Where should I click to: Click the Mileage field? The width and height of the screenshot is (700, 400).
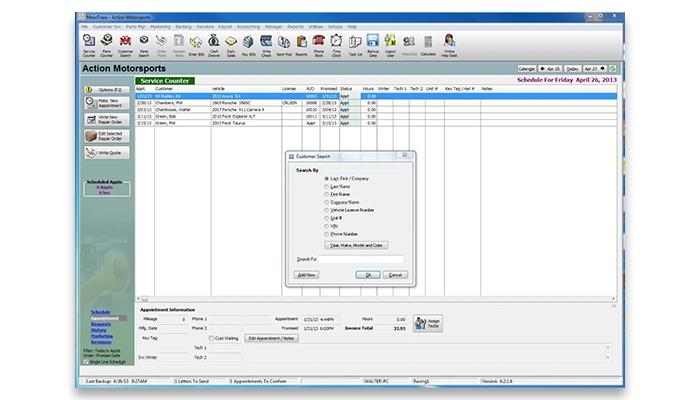[x=173, y=319]
